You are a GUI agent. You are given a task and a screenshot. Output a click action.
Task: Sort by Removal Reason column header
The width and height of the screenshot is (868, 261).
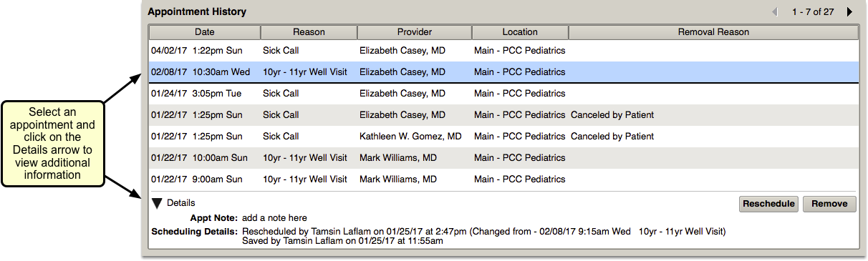(x=713, y=32)
